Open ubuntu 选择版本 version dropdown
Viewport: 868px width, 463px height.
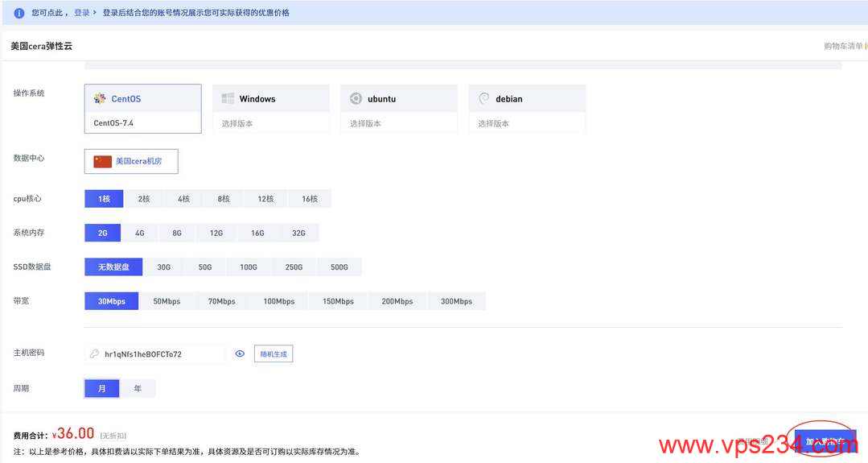click(x=399, y=123)
